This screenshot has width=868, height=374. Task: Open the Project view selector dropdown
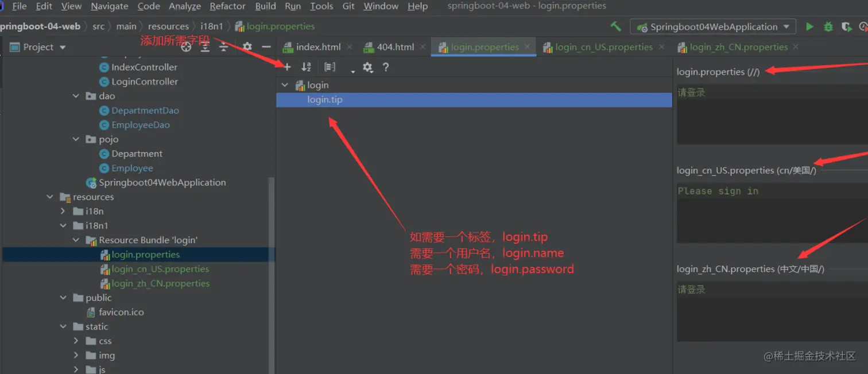click(x=38, y=47)
